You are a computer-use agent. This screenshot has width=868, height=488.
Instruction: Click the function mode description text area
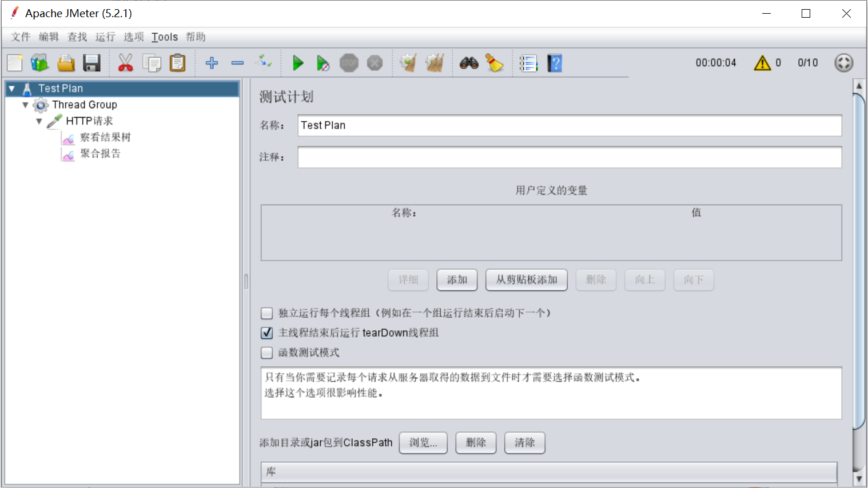point(551,393)
